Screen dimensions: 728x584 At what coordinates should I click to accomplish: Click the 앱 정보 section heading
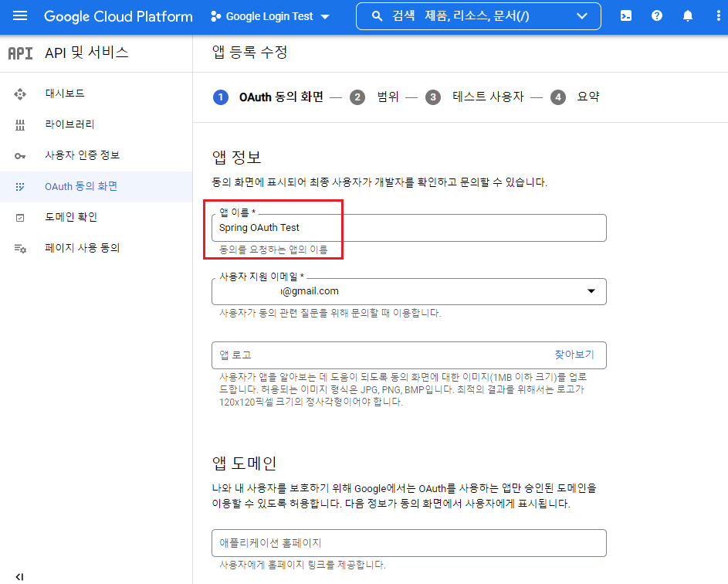pos(237,157)
